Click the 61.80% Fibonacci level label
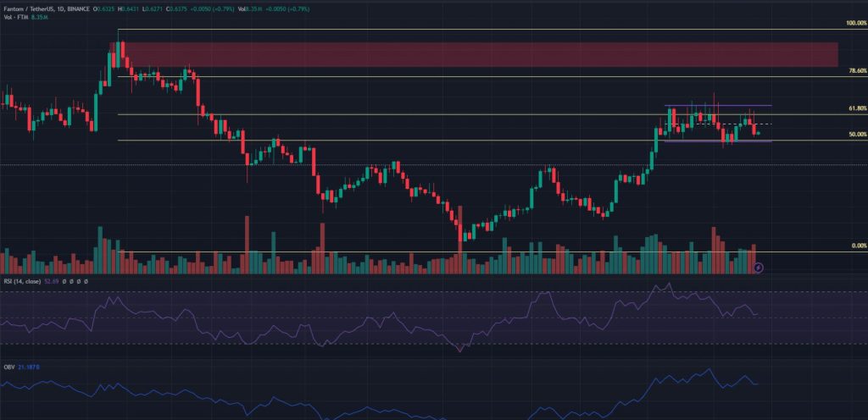Viewport: 868px width, 420px height. [x=857, y=108]
